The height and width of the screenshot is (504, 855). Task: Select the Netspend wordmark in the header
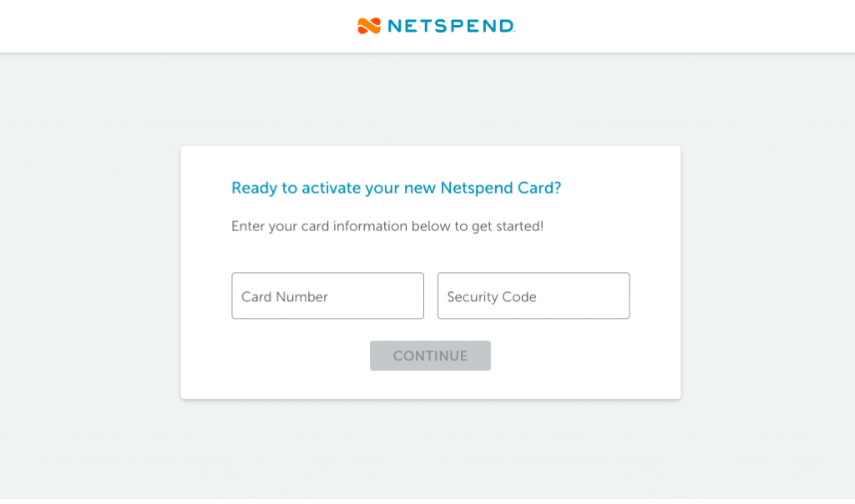(x=448, y=26)
